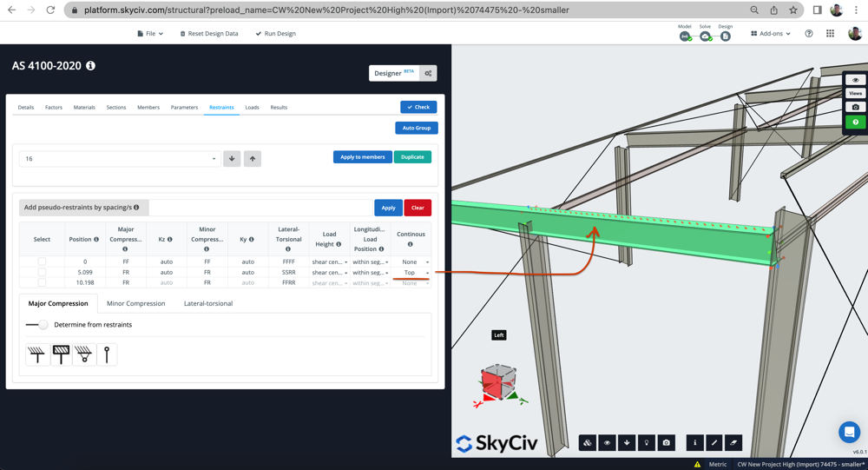Viewport: 868px width, 470px height.
Task: Click the Metric units label in status bar
Action: click(x=718, y=465)
